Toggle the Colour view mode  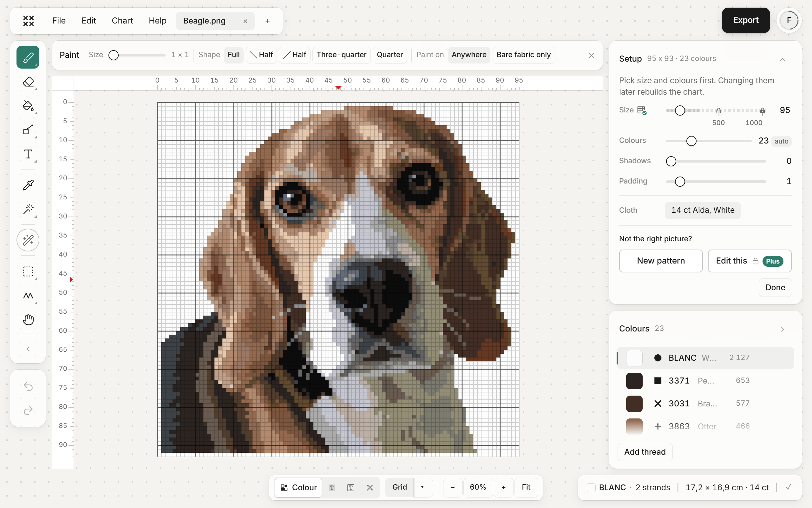(298, 487)
